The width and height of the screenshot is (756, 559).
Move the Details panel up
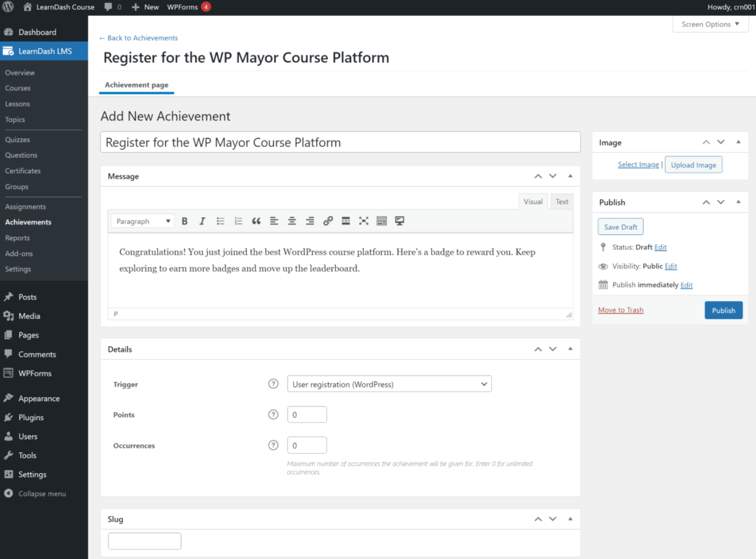tap(538, 349)
